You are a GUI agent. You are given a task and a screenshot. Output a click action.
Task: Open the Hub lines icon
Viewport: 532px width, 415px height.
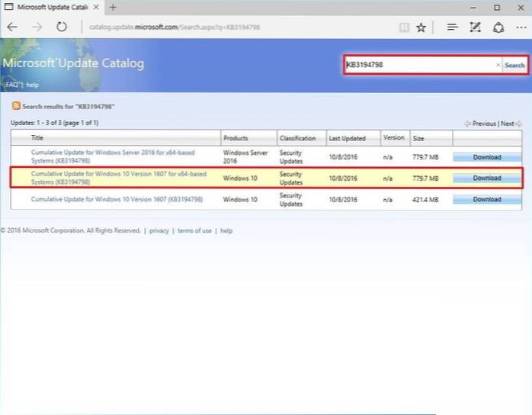click(452, 27)
